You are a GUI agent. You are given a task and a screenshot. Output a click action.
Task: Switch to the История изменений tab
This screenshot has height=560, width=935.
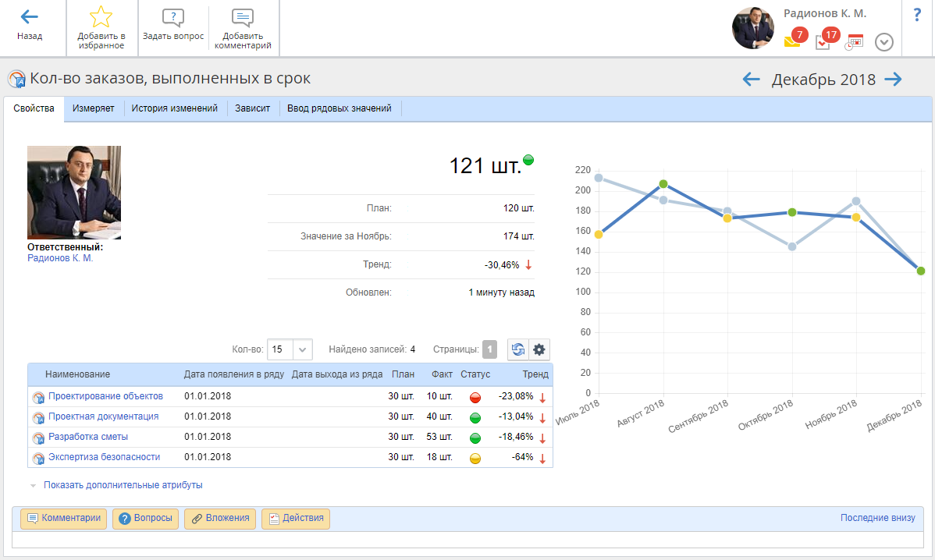(x=174, y=109)
